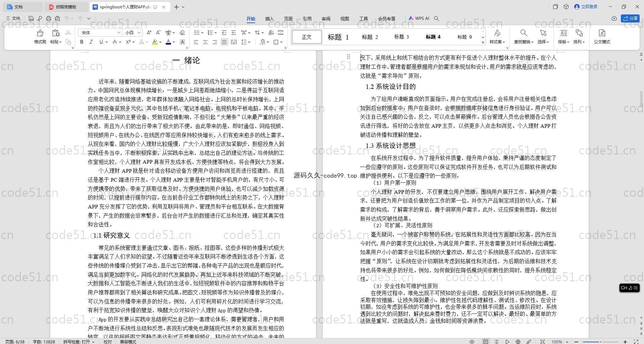Click the Web Layout globe icon in status bar
Screen dimensions: 644x344
coord(518,342)
